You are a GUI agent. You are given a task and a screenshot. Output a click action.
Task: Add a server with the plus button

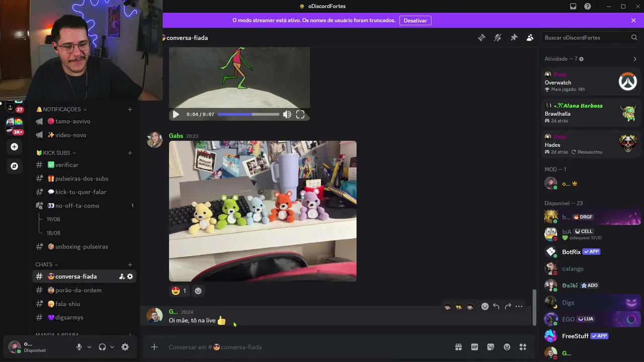pos(15,147)
